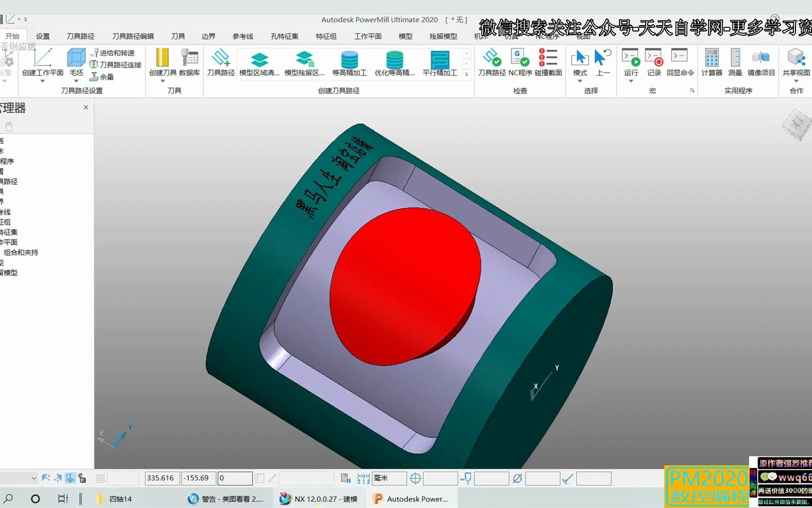812x508 pixels.
Task: Open the 运行 macro dropdown arrow
Action: click(631, 81)
